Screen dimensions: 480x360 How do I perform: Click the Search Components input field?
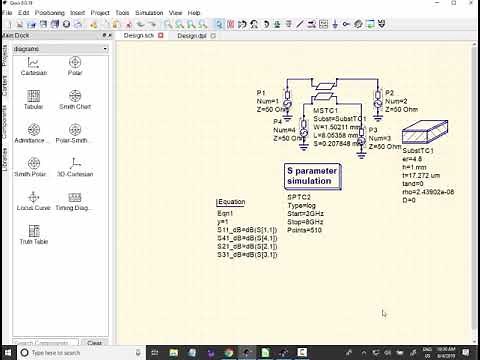click(46, 343)
